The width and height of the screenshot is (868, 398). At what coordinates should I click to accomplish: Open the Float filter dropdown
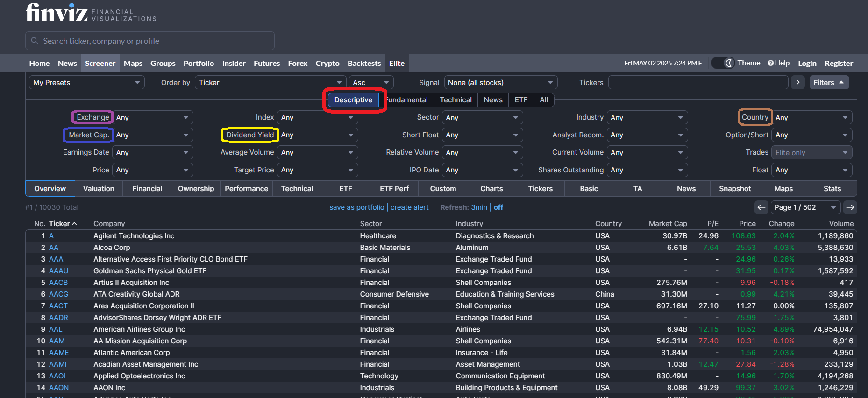(812, 170)
